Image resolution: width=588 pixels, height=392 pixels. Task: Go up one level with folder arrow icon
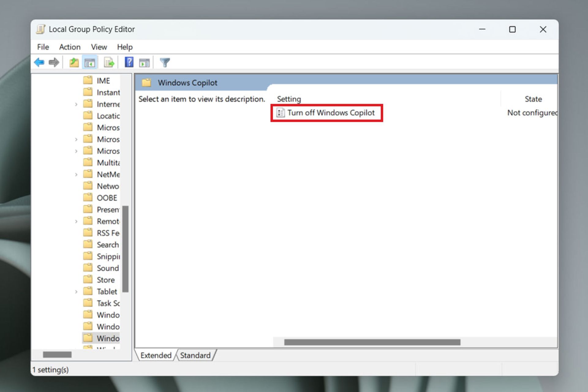pos(74,62)
